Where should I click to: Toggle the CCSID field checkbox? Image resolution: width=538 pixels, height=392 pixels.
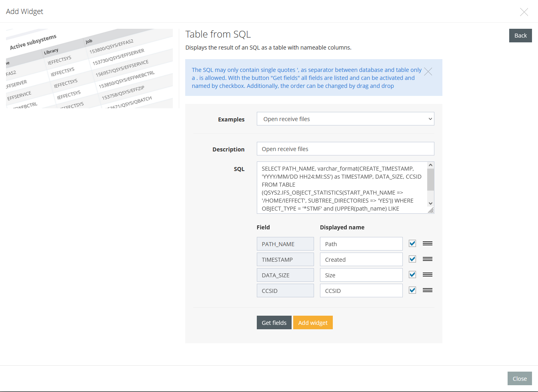click(412, 290)
